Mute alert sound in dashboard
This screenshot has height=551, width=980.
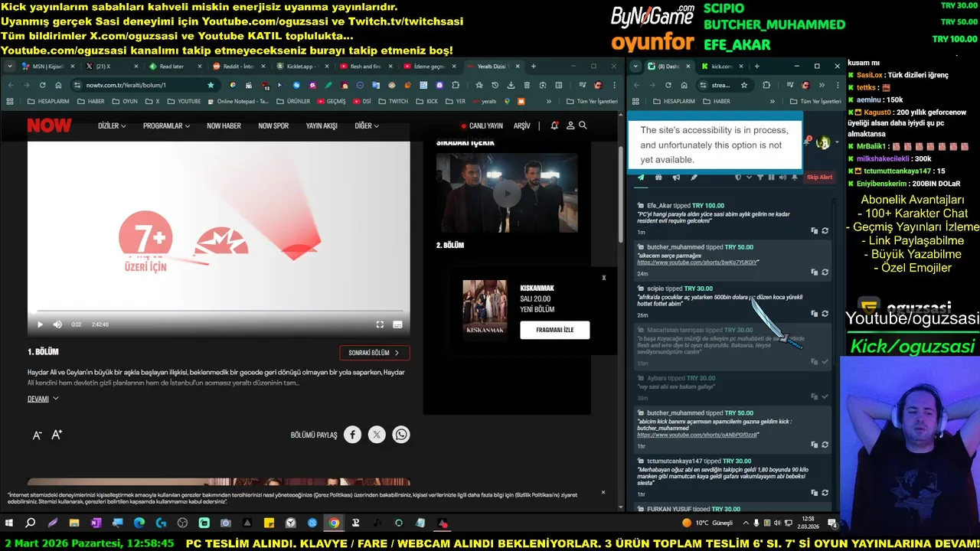click(x=782, y=177)
